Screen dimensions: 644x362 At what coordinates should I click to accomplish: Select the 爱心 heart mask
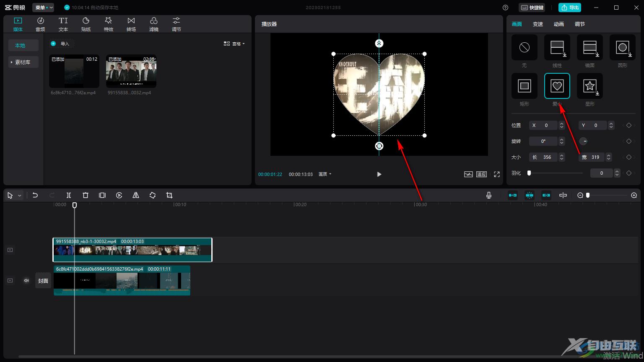(557, 86)
